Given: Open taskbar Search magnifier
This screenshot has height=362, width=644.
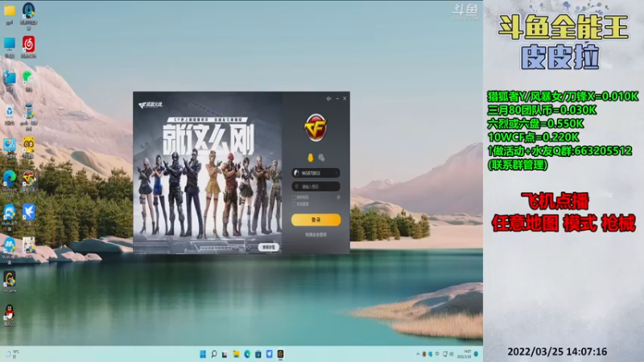Looking at the screenshot, I should click(x=213, y=354).
